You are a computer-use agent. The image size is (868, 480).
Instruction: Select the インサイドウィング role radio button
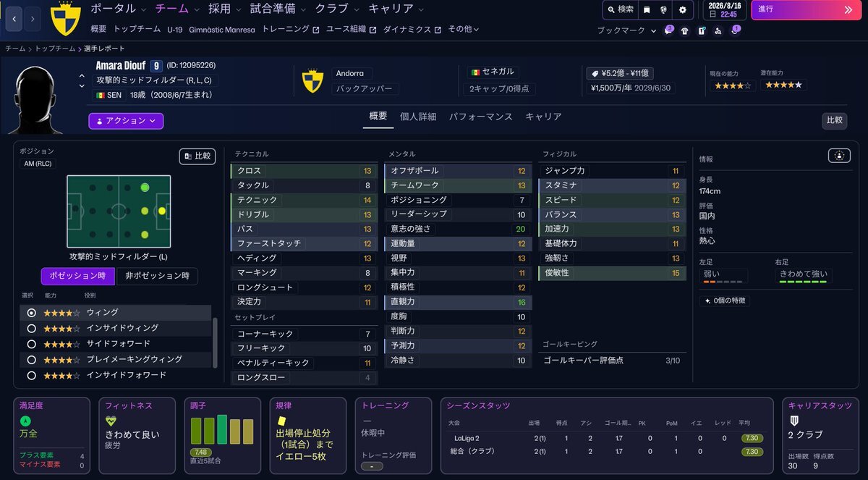coord(31,328)
